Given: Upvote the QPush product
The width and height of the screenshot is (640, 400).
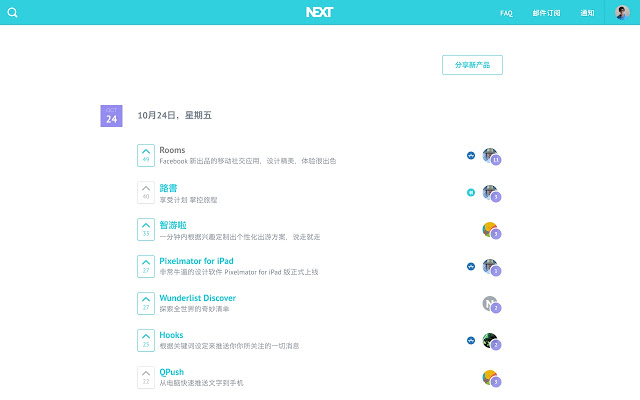Looking at the screenshot, I should point(146,378).
